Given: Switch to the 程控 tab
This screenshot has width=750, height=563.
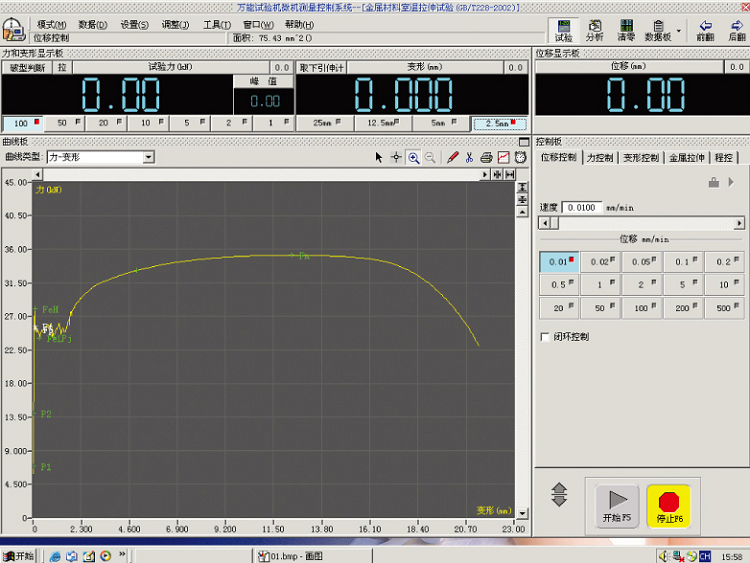Looking at the screenshot, I should point(724,158).
